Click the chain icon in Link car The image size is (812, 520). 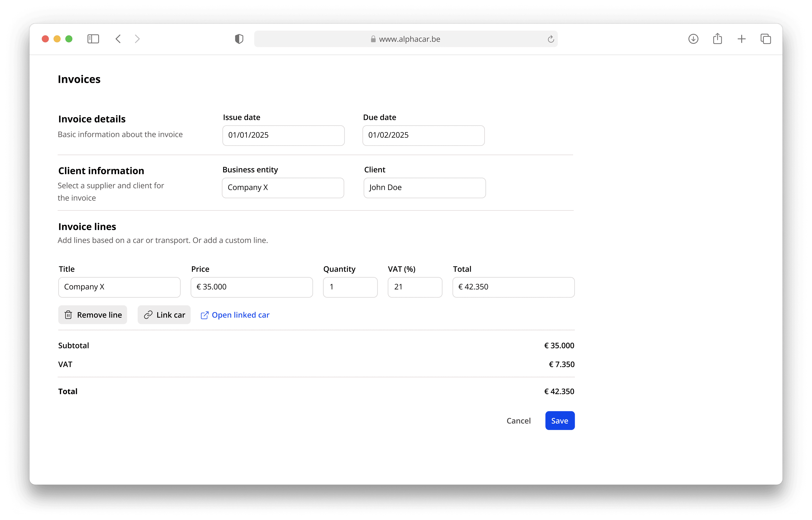[x=148, y=315]
